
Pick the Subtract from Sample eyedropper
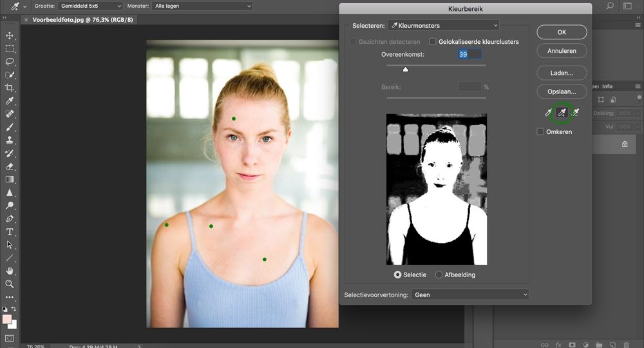[x=575, y=113]
